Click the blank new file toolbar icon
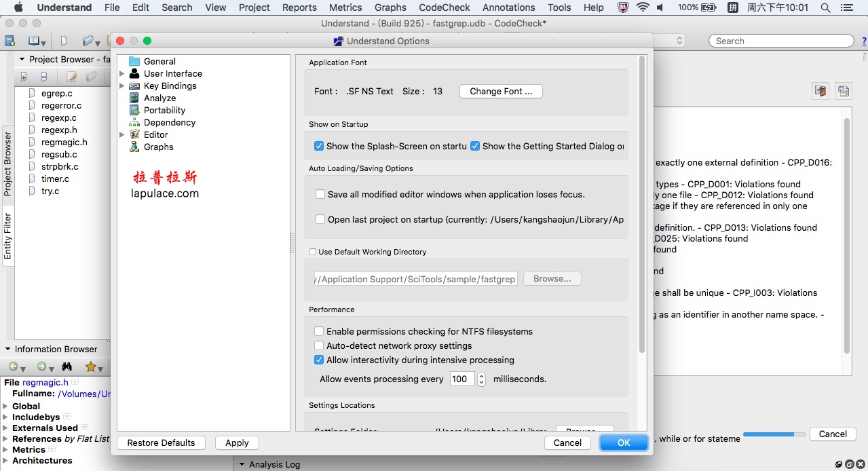 (x=64, y=41)
